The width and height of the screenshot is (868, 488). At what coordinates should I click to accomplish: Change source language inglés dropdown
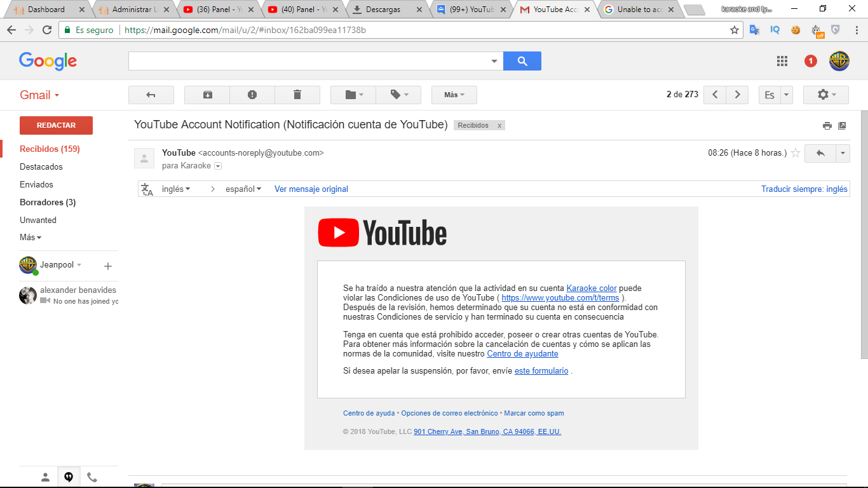click(x=176, y=189)
